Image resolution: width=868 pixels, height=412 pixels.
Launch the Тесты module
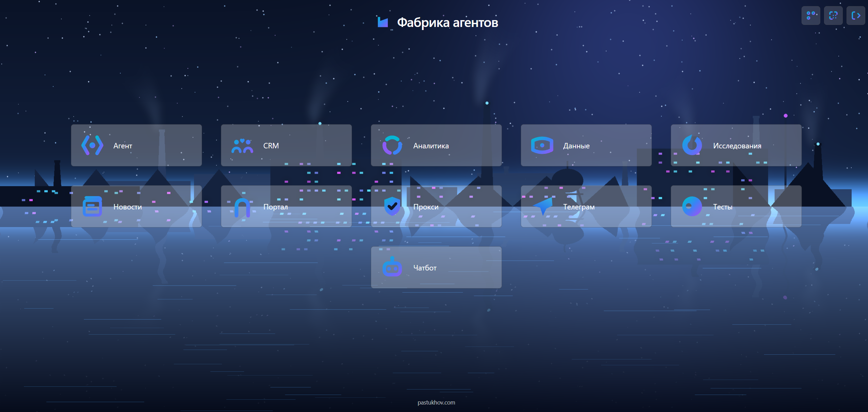(736, 206)
